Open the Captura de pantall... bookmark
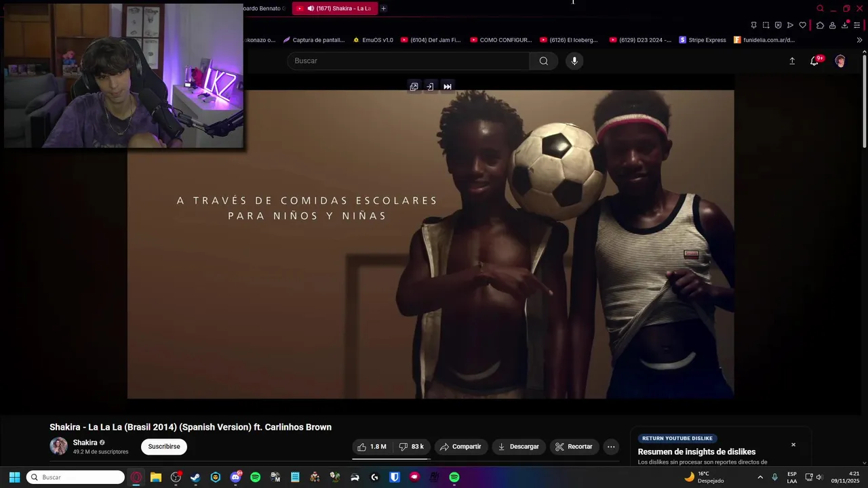 tap(314, 40)
